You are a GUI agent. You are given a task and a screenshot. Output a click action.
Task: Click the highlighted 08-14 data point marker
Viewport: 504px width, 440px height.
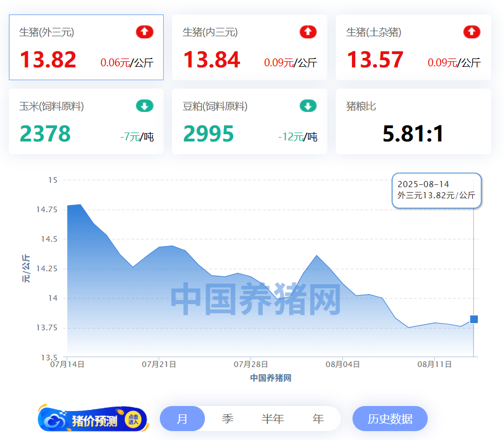tap(474, 319)
